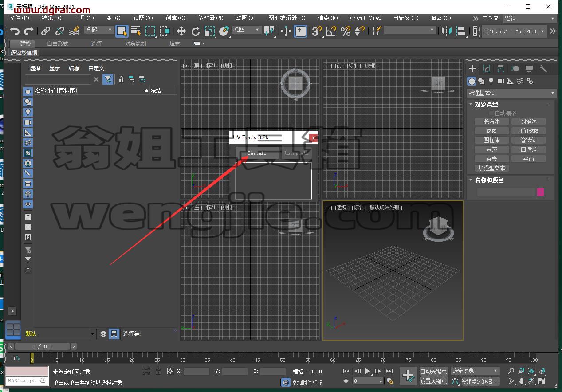Activate the Select Object tool
The image size is (562, 392).
pyautogui.click(x=122, y=31)
